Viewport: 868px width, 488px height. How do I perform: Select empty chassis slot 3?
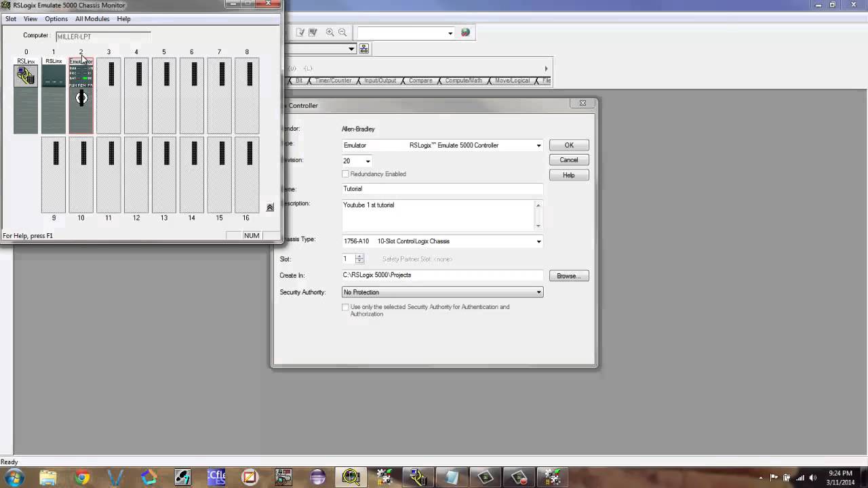(x=108, y=96)
